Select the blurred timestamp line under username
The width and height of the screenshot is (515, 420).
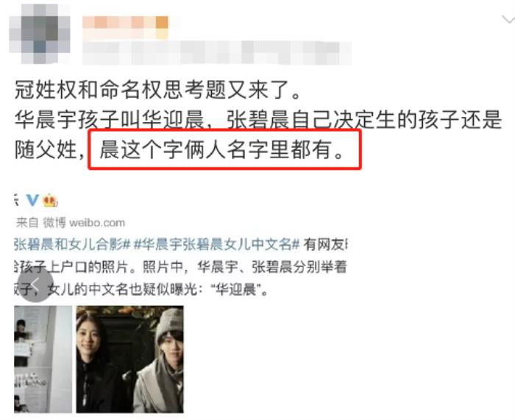217,52
